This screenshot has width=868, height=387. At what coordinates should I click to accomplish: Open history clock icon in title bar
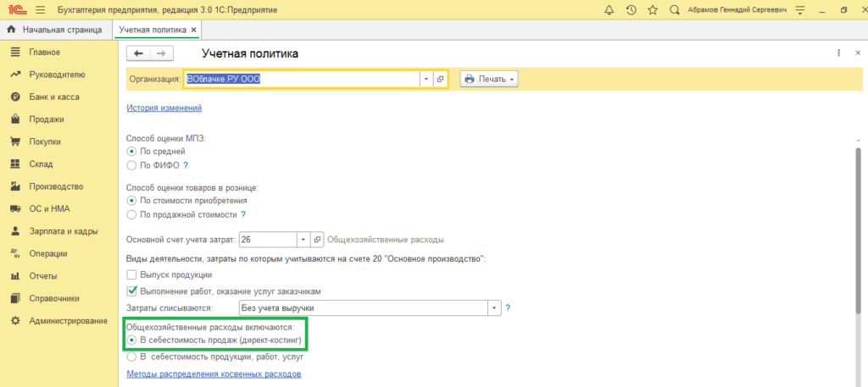(x=631, y=9)
